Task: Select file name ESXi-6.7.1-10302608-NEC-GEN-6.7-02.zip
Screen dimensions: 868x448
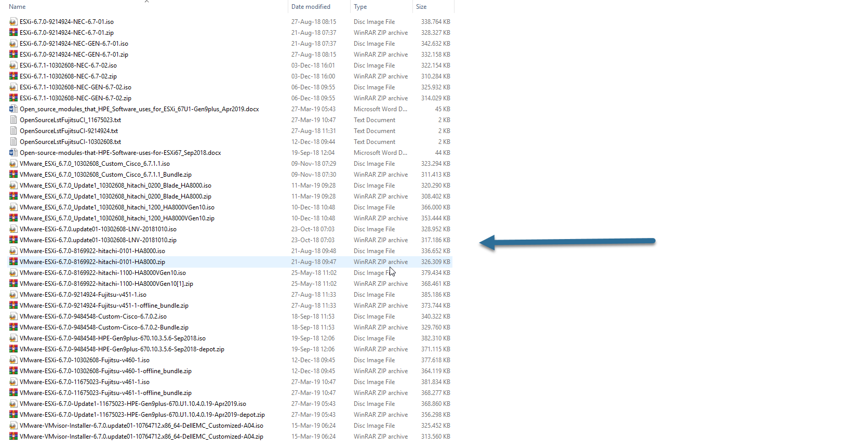Action: 75,98
